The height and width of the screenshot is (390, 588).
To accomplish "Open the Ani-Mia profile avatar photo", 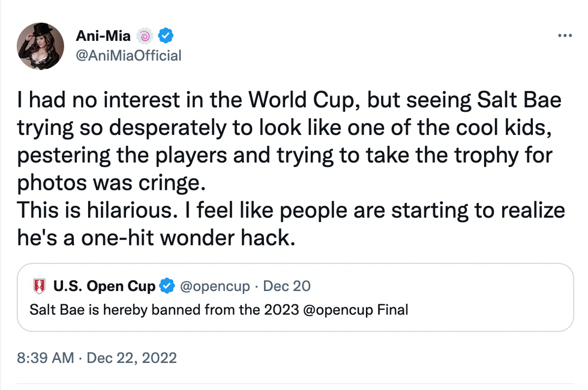I will 41,46.
